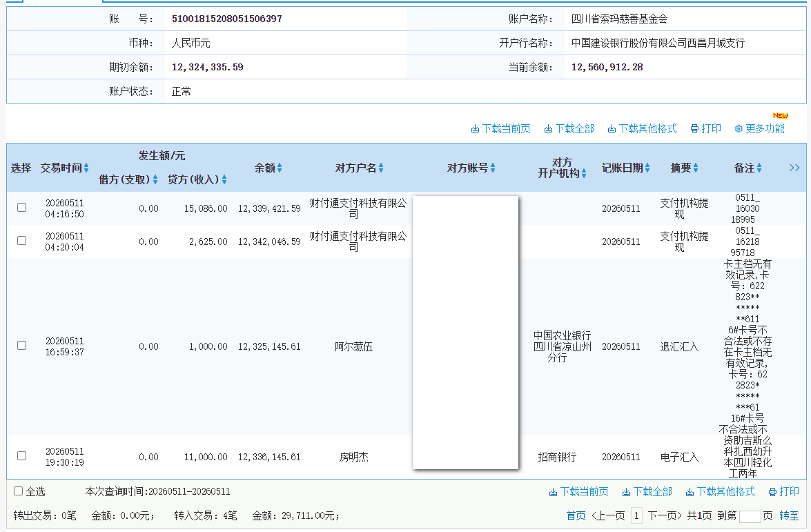Sort by 借方(支取) column arrows
Image resolution: width=811 pixels, height=532 pixels.
tap(155, 179)
